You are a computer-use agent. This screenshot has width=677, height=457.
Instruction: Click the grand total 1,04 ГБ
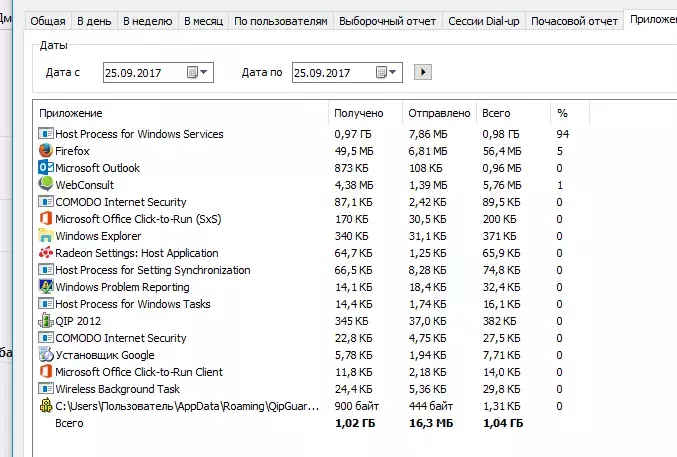click(x=503, y=423)
